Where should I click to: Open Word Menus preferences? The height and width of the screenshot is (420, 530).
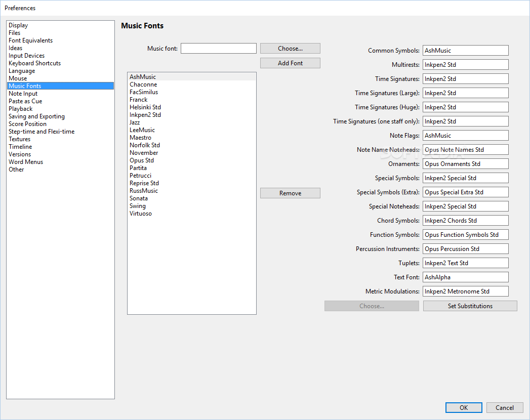[x=60, y=162]
